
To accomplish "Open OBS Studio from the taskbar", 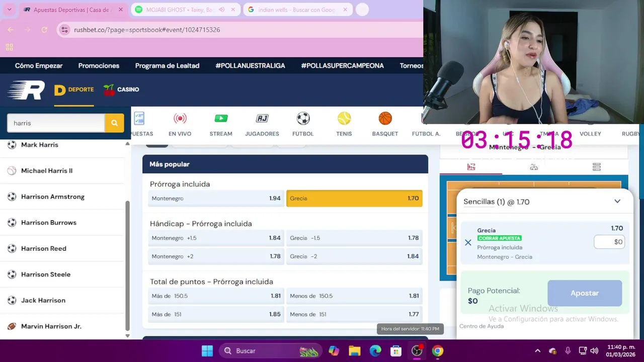I will click(417, 351).
